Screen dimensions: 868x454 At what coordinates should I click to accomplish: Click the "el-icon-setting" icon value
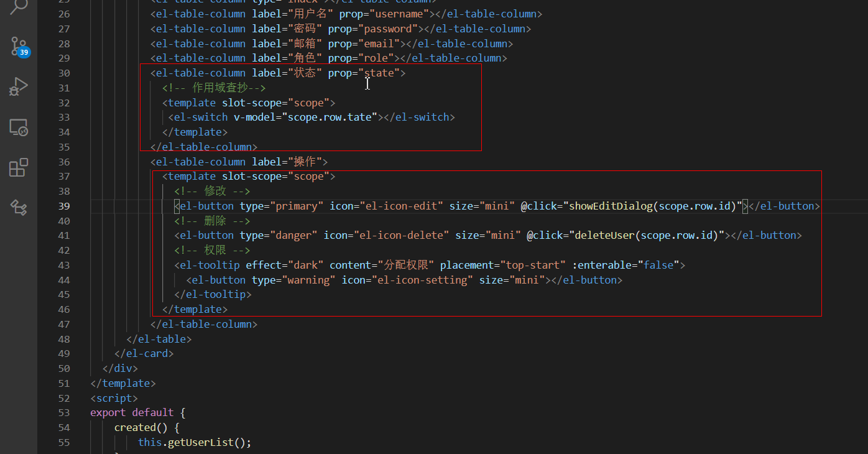tap(422, 280)
